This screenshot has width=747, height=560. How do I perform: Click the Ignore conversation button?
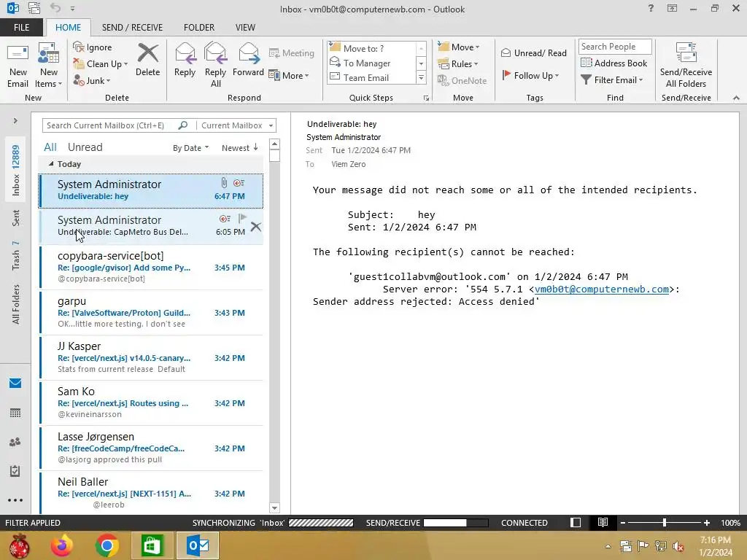(x=93, y=47)
